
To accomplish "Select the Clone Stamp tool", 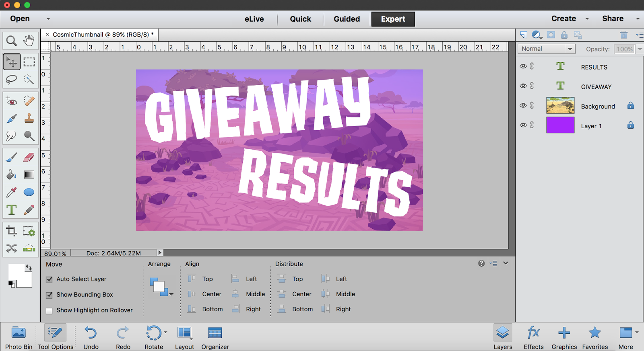I will [29, 118].
